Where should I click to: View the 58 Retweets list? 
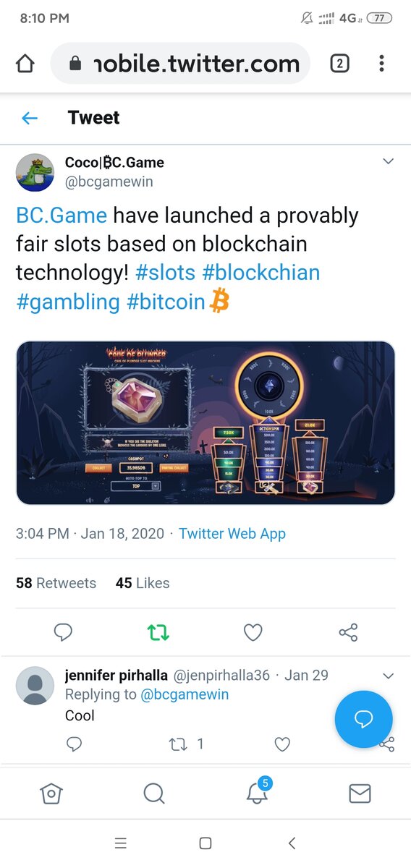56,582
